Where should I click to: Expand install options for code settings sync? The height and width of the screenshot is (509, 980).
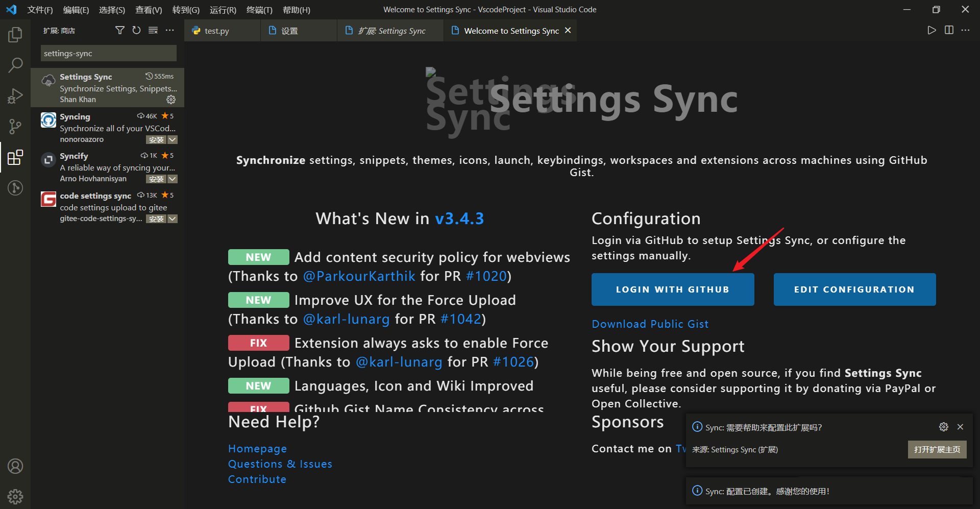tap(173, 219)
